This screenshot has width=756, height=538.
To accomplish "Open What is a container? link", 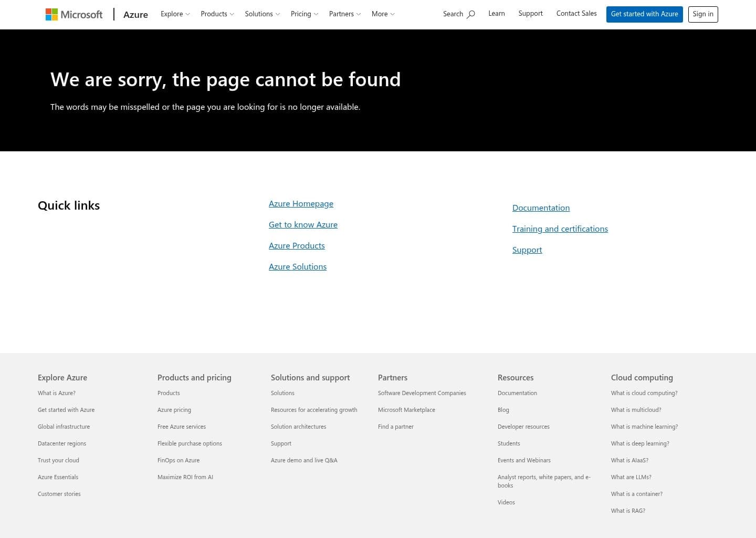I will pyautogui.click(x=637, y=494).
